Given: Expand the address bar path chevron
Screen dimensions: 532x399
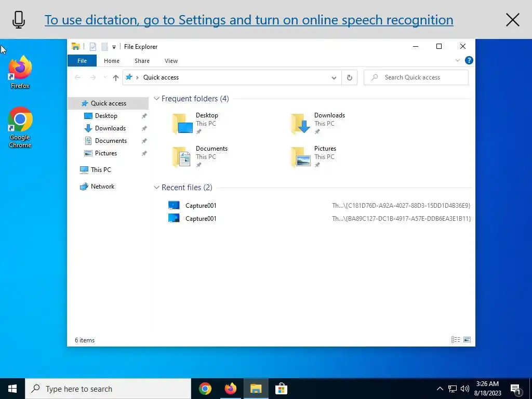Looking at the screenshot, I should 137,77.
